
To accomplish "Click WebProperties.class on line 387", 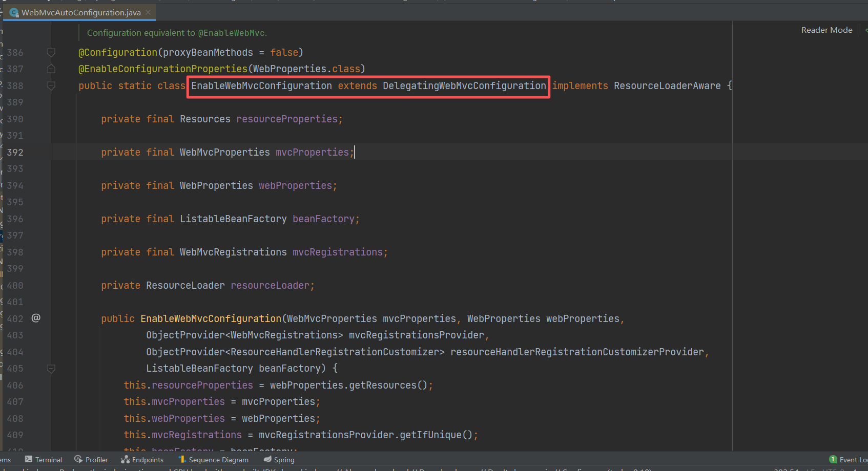I will [306, 69].
